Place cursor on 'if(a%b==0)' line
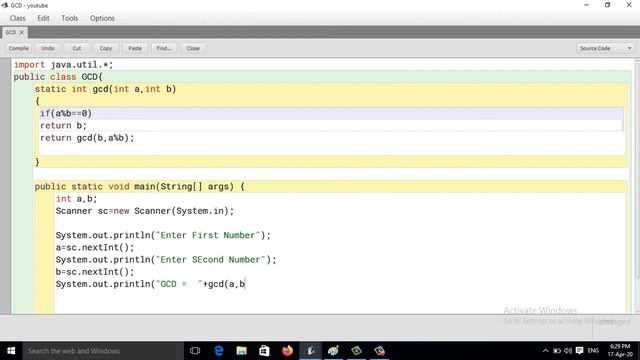 [66, 113]
